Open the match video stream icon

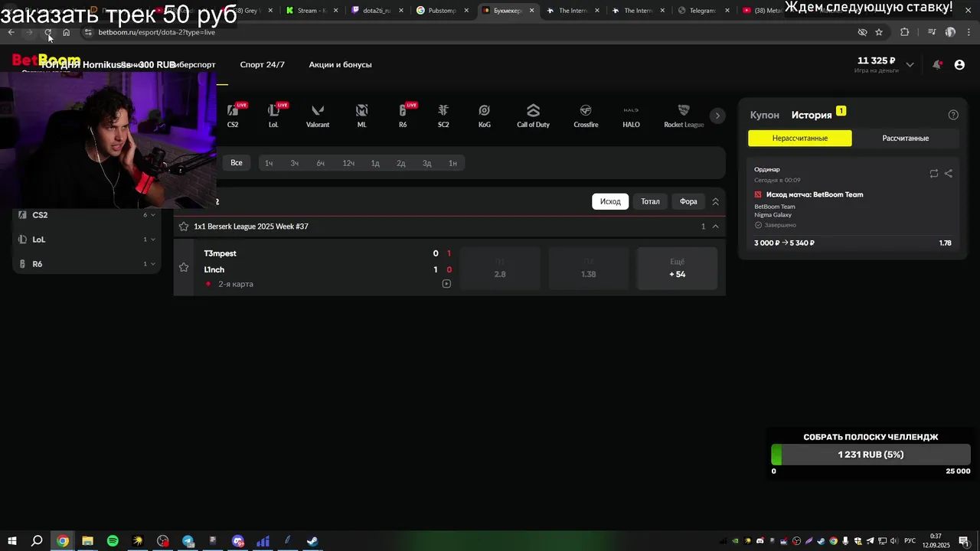point(446,284)
